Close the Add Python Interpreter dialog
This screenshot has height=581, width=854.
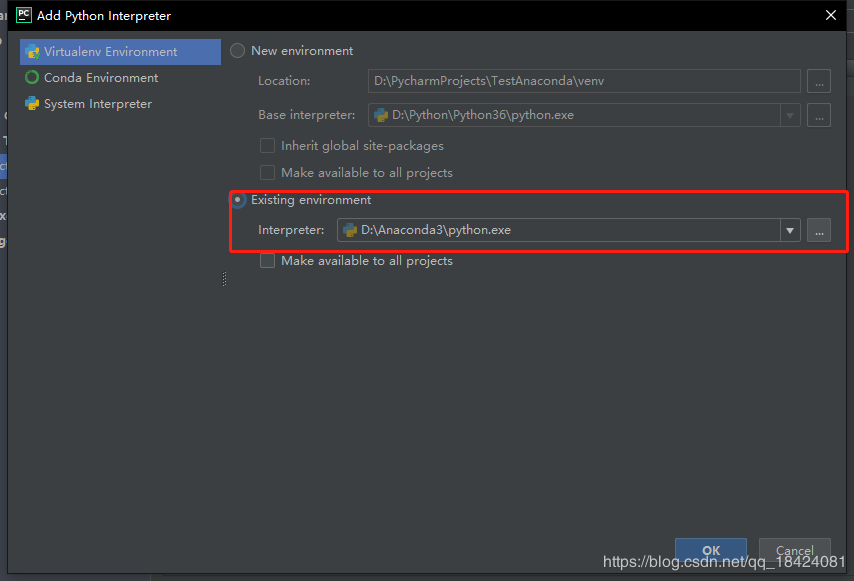point(831,15)
